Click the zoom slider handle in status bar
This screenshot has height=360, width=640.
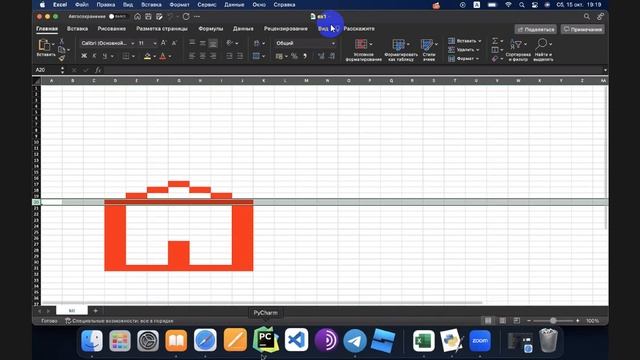click(x=553, y=321)
